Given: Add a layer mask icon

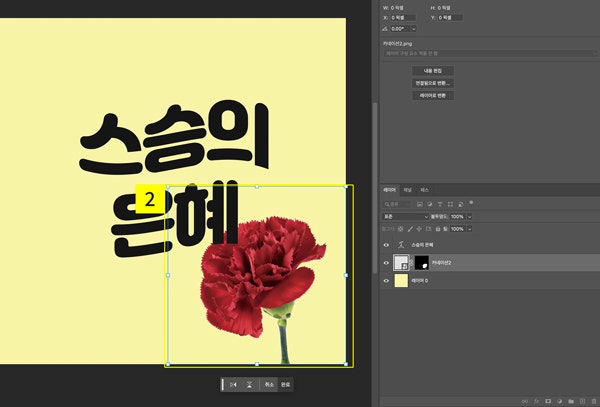Looking at the screenshot, I should (x=548, y=401).
